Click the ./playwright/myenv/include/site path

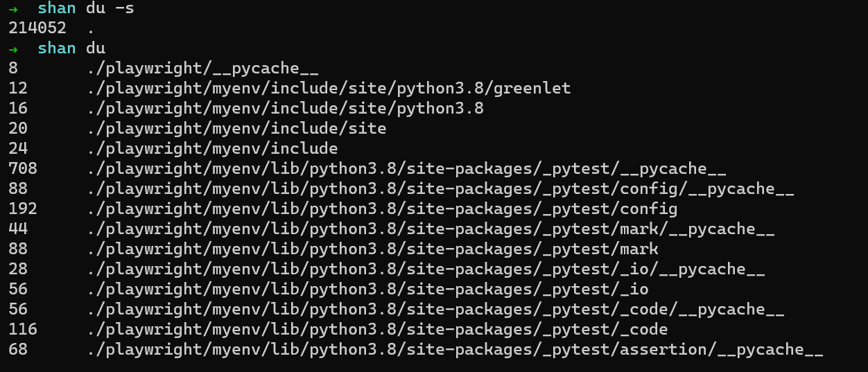(236, 129)
